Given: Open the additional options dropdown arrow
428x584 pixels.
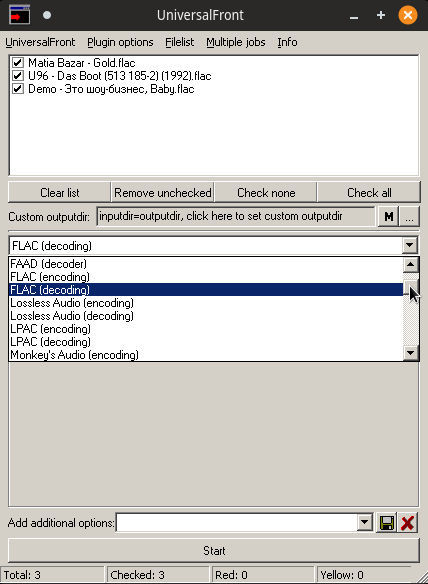Looking at the screenshot, I should (365, 523).
